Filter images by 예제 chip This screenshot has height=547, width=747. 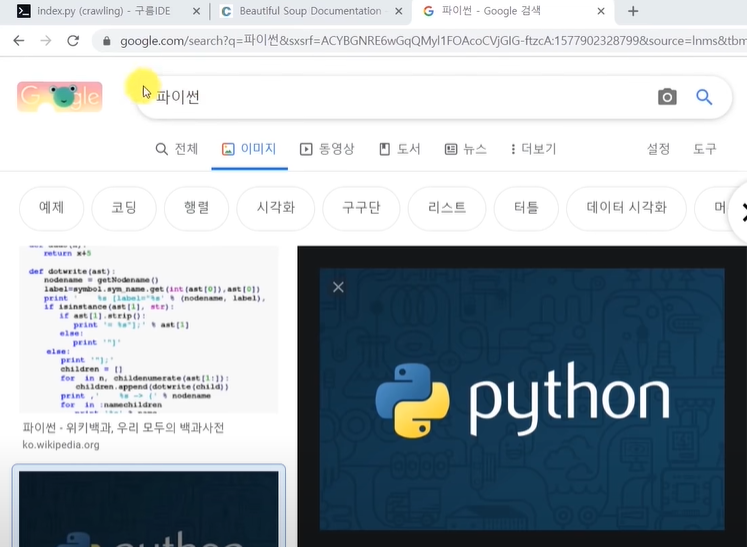pyautogui.click(x=51, y=208)
